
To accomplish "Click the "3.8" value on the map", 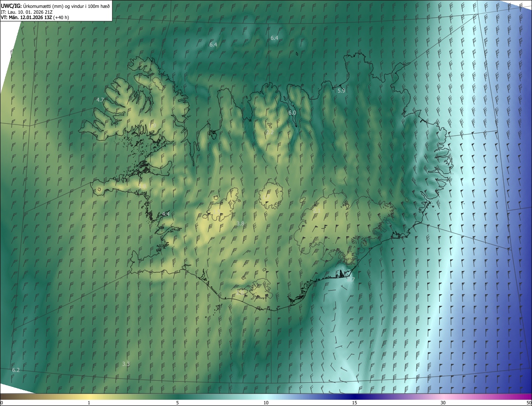I will [x=240, y=224].
